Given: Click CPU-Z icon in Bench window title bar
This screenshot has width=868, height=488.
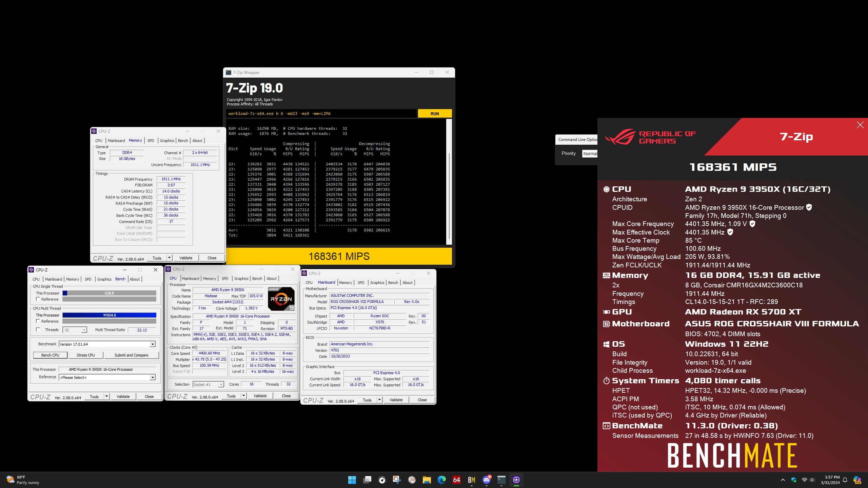Looking at the screenshot, I should coord(32,270).
